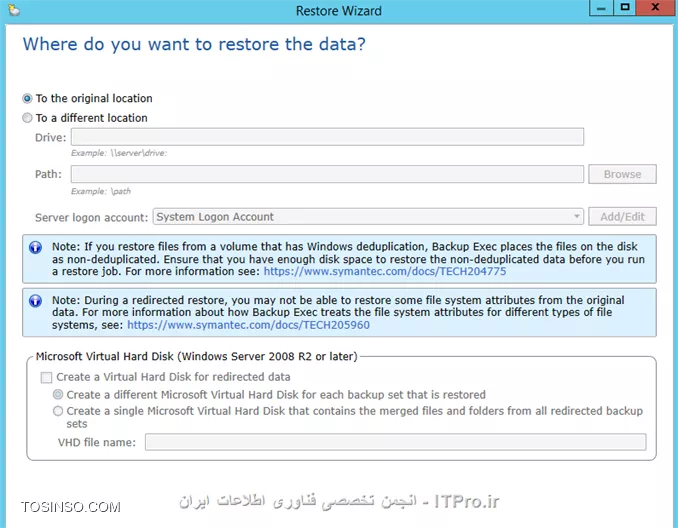
Task: Click the info icon beside the redirected restore note
Action: [x=35, y=301]
